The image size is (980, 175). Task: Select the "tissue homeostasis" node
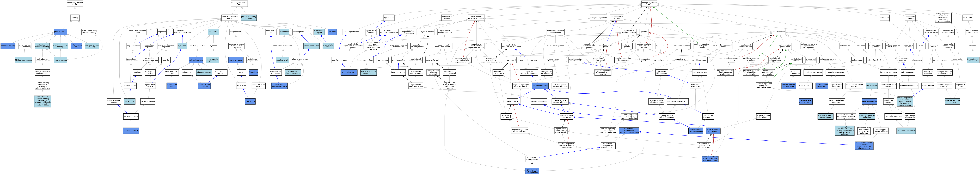[x=365, y=60]
